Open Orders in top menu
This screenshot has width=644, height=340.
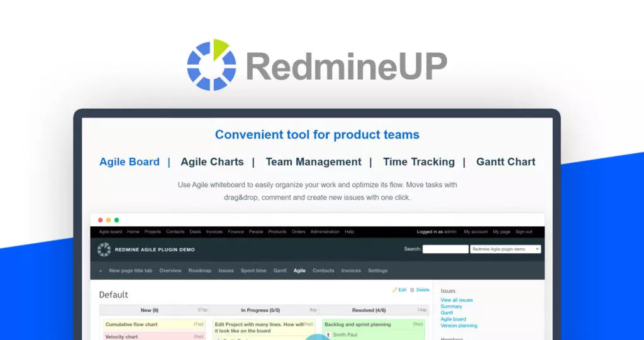(x=299, y=232)
